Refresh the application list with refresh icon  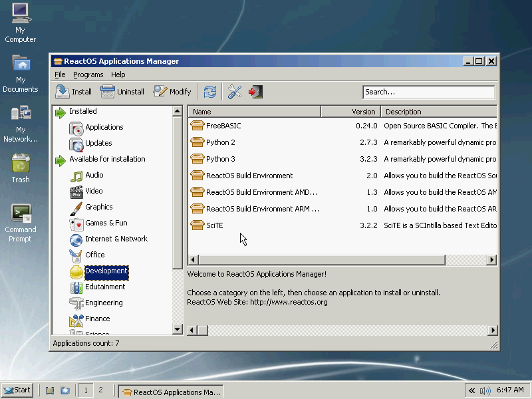tap(210, 92)
